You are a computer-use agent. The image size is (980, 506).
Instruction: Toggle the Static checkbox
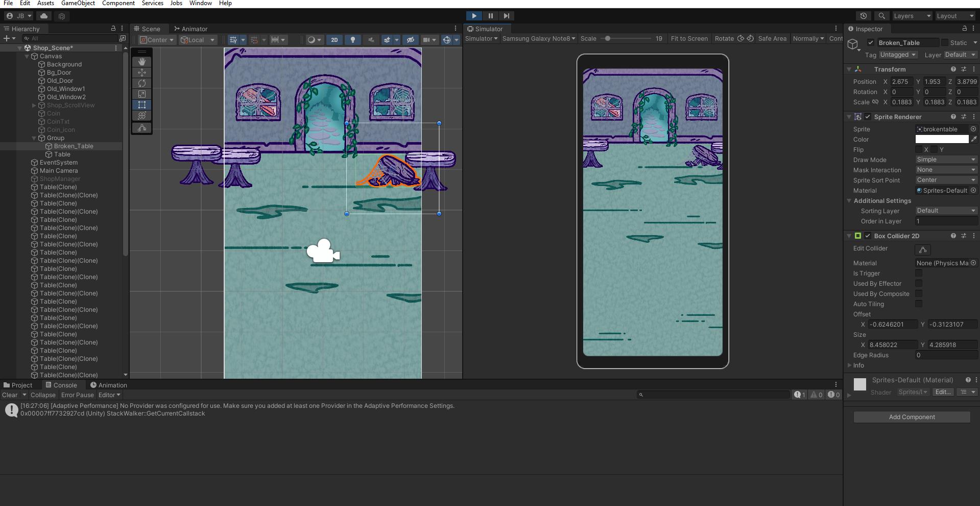(x=944, y=42)
